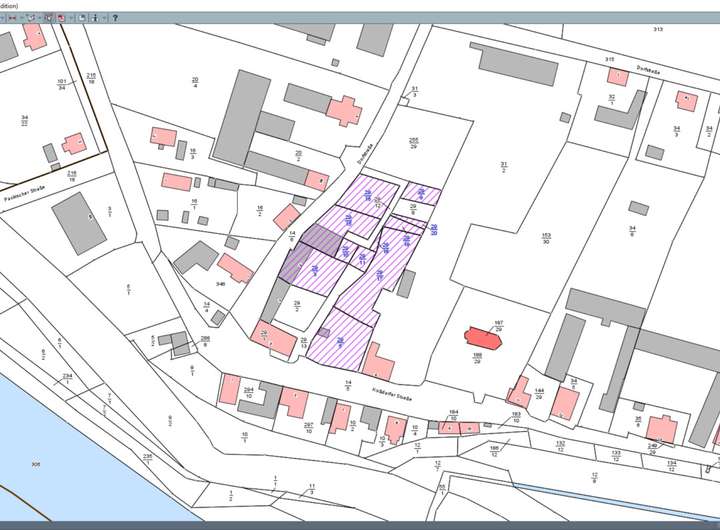Expand the info tool dropdown arrow

[104, 18]
